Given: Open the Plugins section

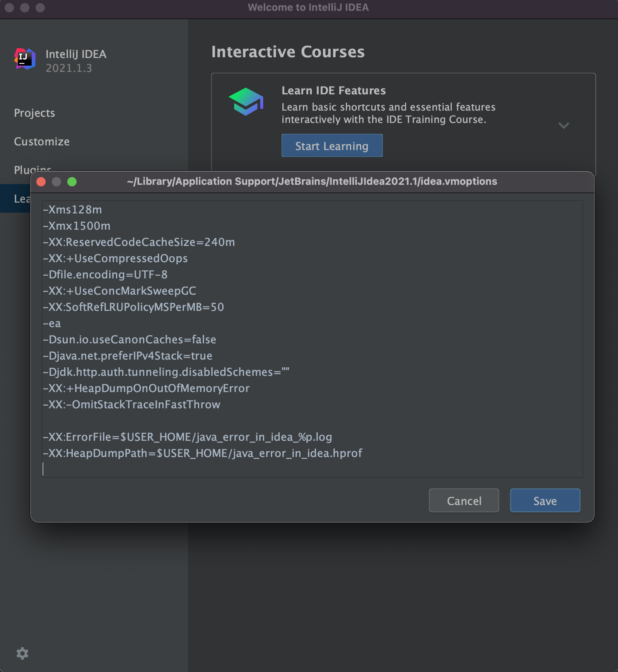Looking at the screenshot, I should pos(32,169).
